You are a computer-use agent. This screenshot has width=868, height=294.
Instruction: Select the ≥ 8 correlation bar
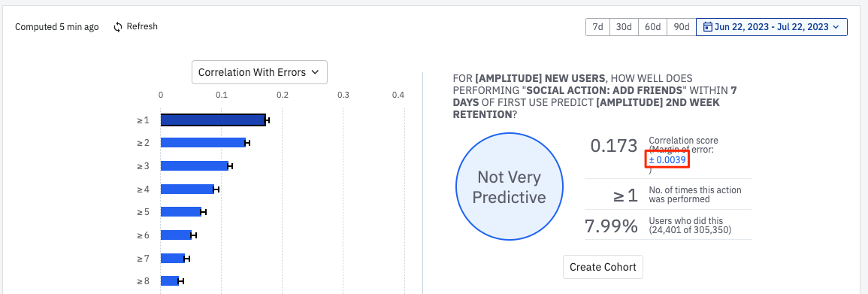170,280
